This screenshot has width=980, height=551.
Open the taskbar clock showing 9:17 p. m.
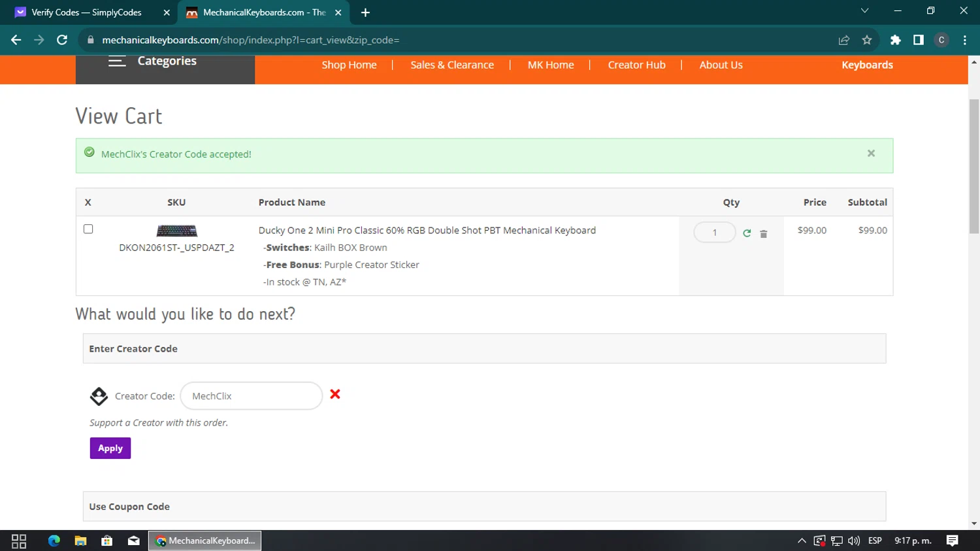click(x=913, y=541)
